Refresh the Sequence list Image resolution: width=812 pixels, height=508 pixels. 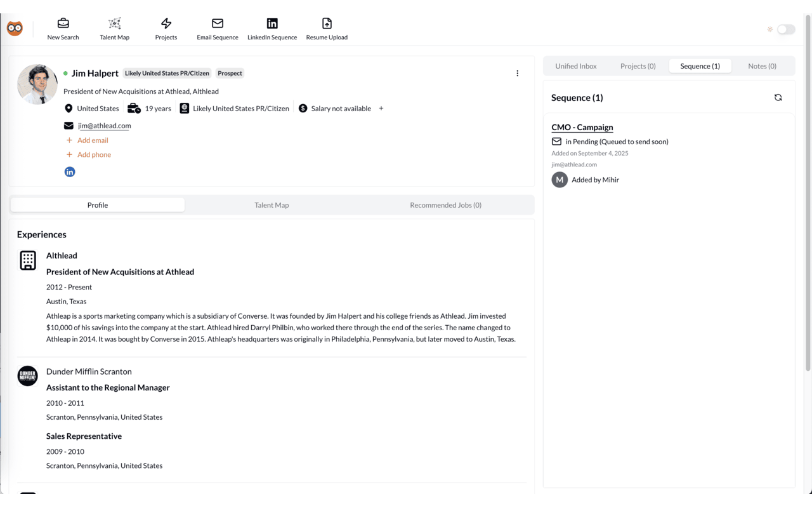[778, 98]
